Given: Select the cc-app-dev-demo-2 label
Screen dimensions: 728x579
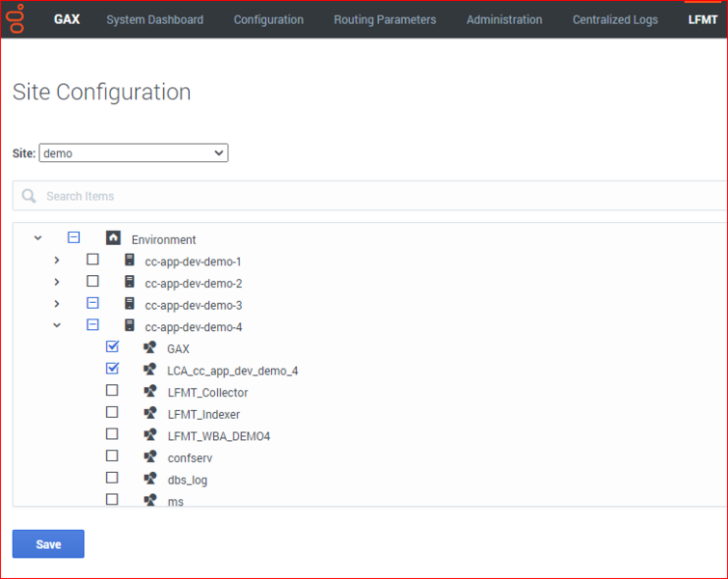Looking at the screenshot, I should [x=194, y=284].
